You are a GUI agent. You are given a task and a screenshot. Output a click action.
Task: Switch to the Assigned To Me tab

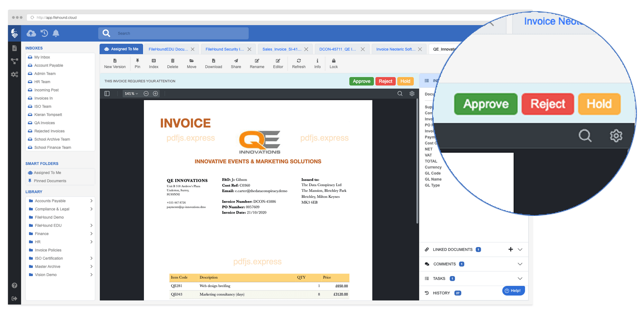click(x=121, y=49)
